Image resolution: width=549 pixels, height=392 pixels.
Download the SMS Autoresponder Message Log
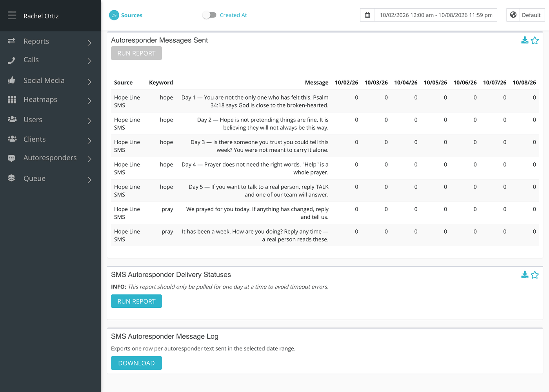coord(136,363)
